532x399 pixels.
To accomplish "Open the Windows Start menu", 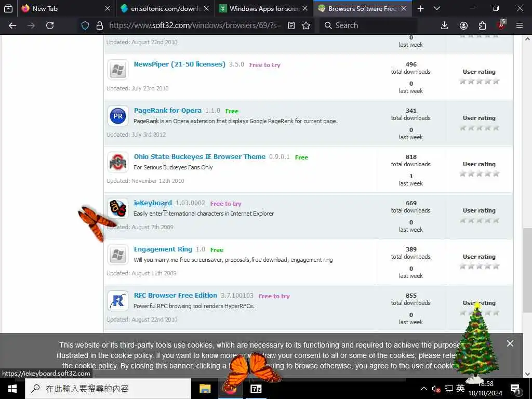I will pyautogui.click(x=12, y=389).
